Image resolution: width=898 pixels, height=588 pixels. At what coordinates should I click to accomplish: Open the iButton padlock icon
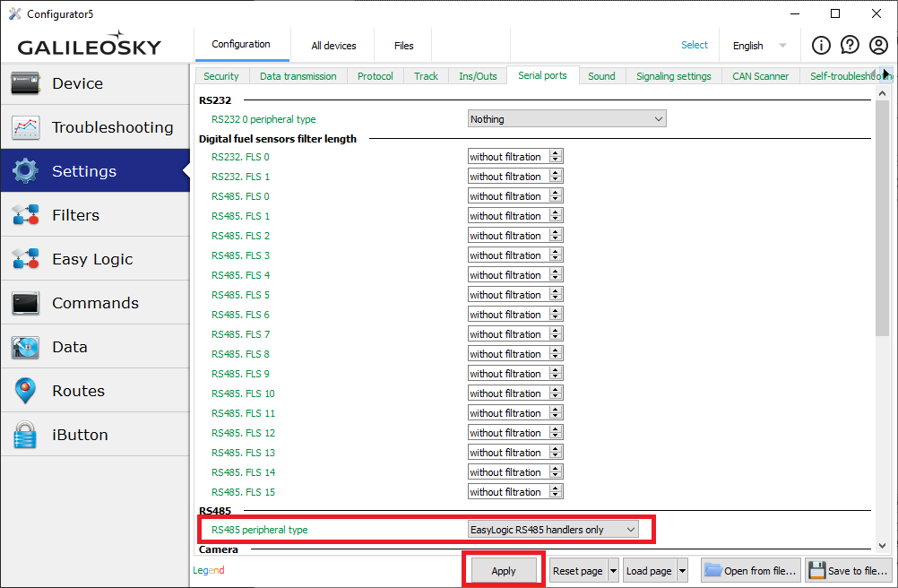click(x=25, y=435)
